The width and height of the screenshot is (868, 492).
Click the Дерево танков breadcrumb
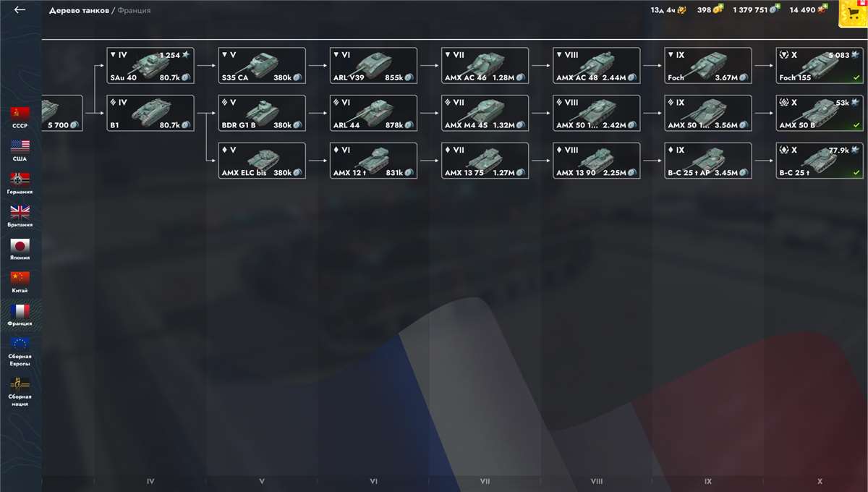coord(79,10)
